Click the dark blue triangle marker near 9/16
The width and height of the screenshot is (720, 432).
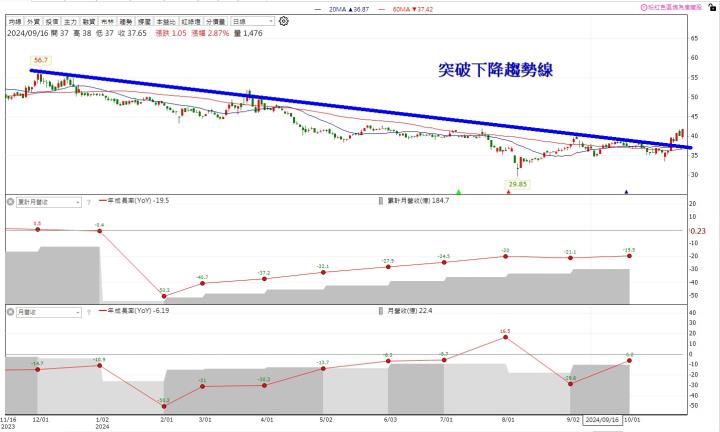point(626,192)
